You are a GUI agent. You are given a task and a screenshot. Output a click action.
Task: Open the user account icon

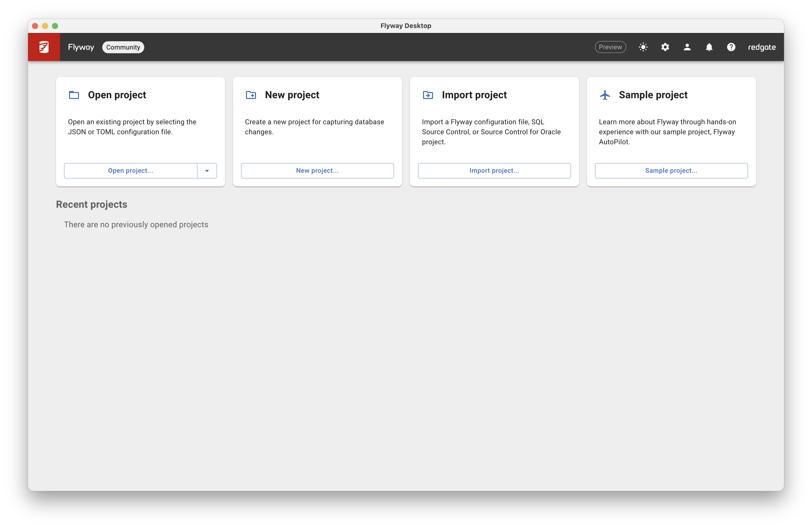pyautogui.click(x=687, y=47)
